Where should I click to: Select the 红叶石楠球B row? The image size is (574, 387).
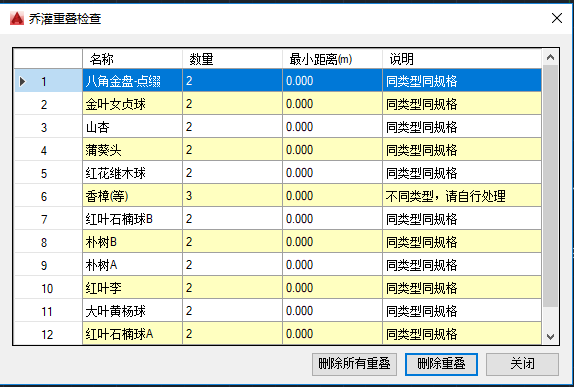(278, 219)
